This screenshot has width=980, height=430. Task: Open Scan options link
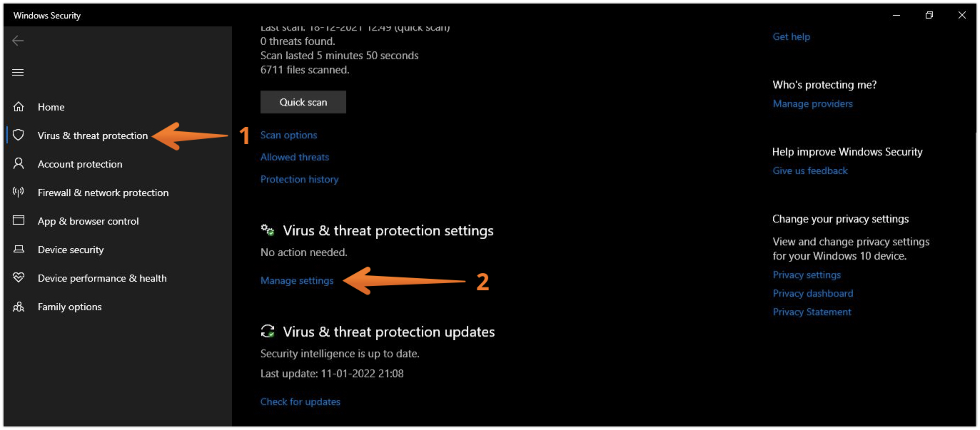coord(288,135)
